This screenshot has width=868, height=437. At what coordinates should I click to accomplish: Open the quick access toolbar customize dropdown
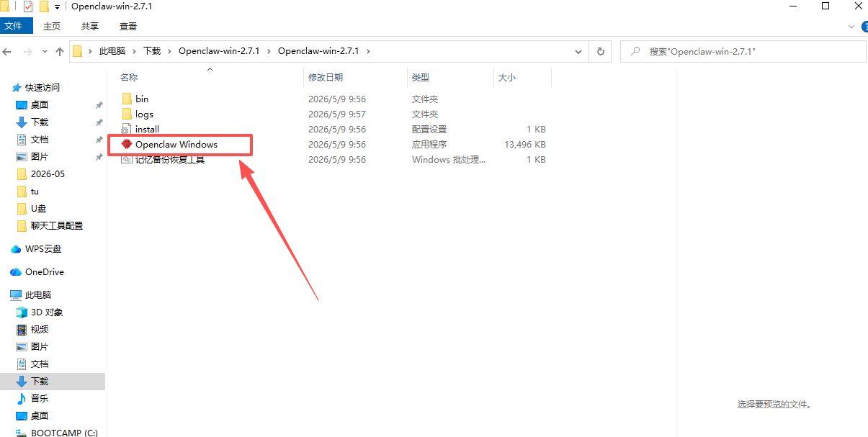(58, 7)
